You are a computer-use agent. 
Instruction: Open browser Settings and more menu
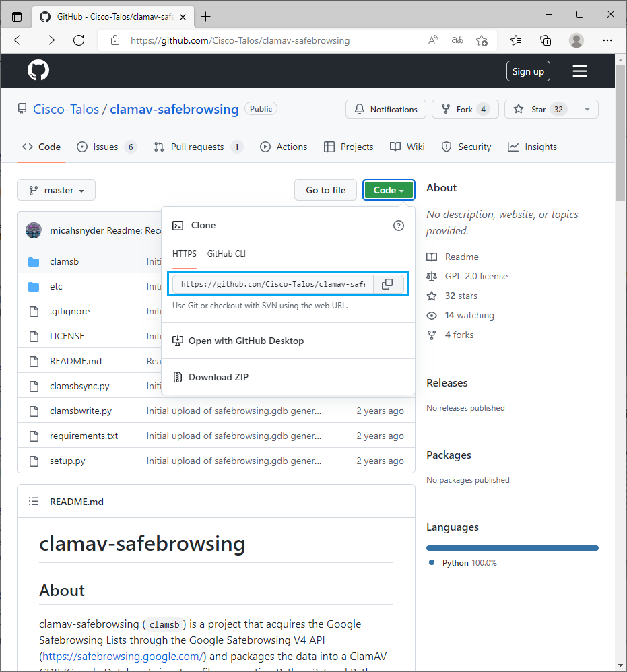(607, 40)
